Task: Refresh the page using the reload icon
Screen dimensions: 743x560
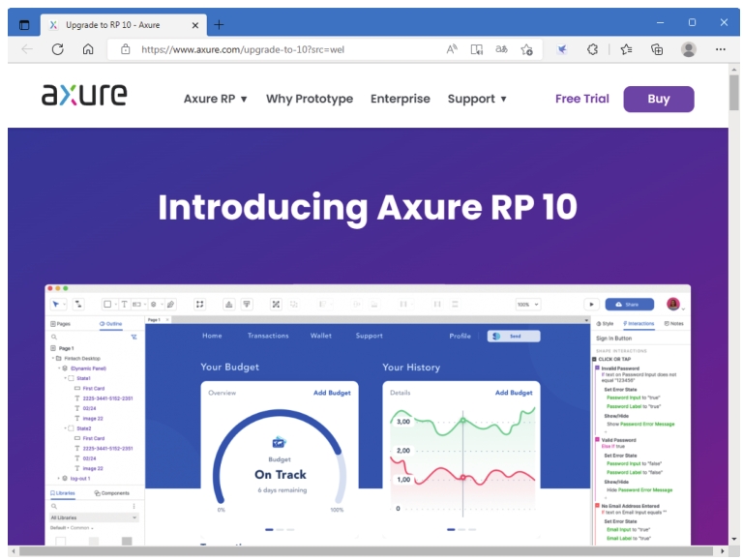Action: (x=58, y=49)
